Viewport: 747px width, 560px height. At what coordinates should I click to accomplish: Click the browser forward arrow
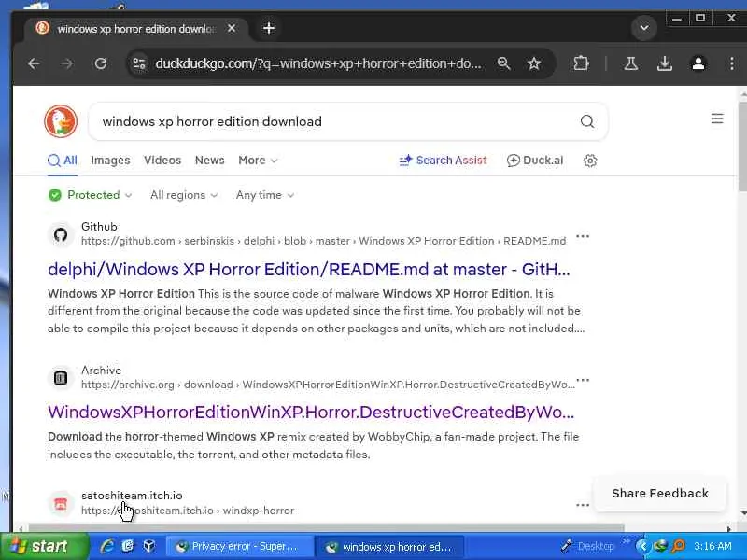[x=67, y=63]
